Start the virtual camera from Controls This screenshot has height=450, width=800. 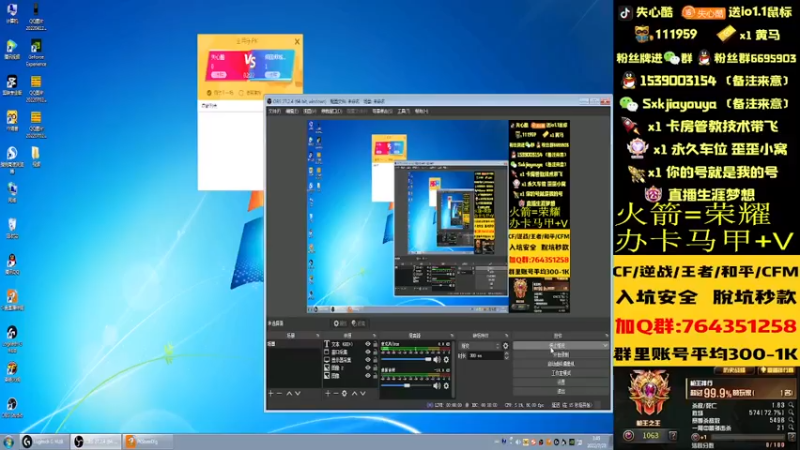[561, 364]
